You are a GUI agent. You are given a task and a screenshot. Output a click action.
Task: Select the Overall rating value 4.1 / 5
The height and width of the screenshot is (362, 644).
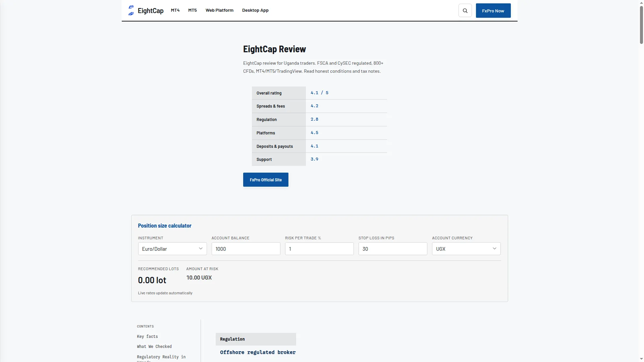pos(319,93)
